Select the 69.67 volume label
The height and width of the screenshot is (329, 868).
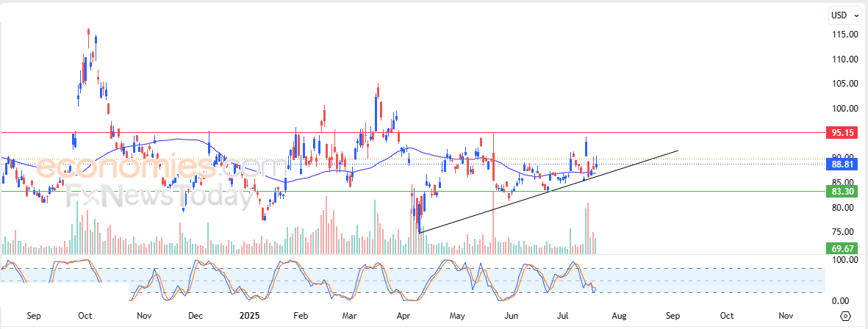pos(842,248)
